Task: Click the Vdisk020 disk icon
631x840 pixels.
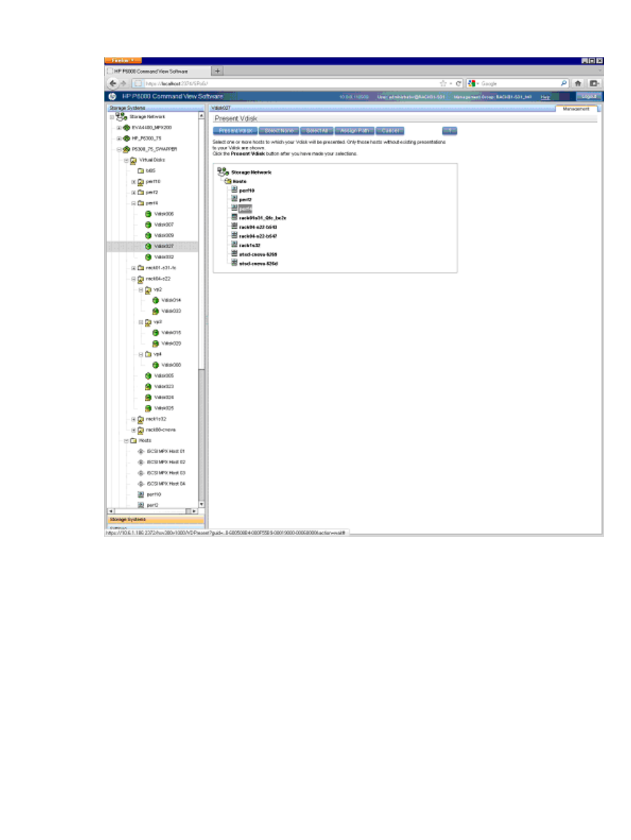Action: coord(155,343)
